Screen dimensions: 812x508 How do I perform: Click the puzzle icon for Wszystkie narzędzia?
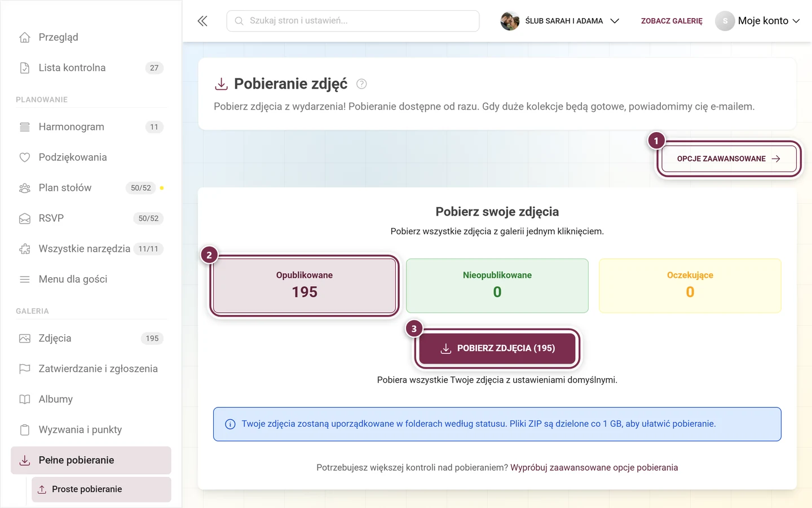[x=25, y=249]
